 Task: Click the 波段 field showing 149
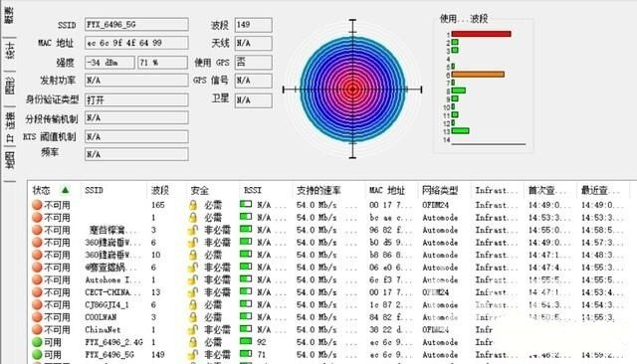click(x=253, y=25)
